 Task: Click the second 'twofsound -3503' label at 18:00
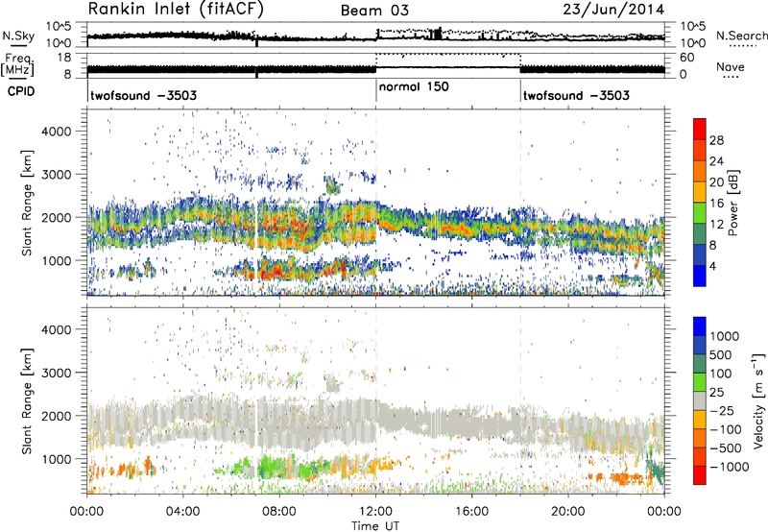pos(576,95)
